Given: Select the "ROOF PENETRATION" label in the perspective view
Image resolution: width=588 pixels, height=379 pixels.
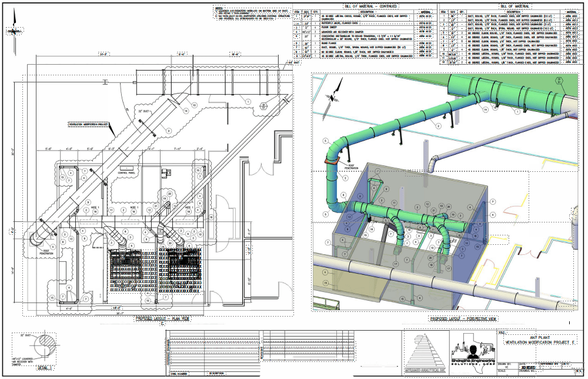Looking at the screenshot, I should click(350, 167).
